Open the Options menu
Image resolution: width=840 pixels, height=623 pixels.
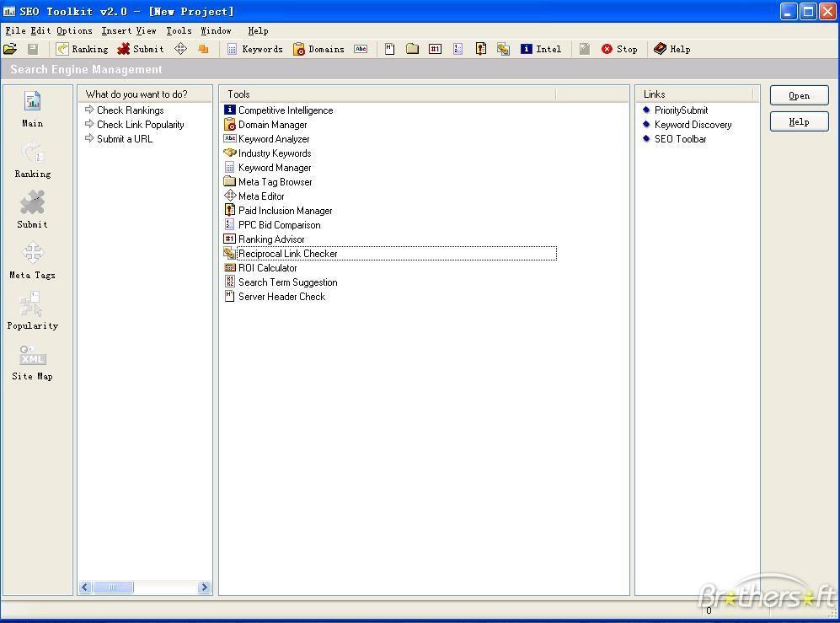point(74,31)
